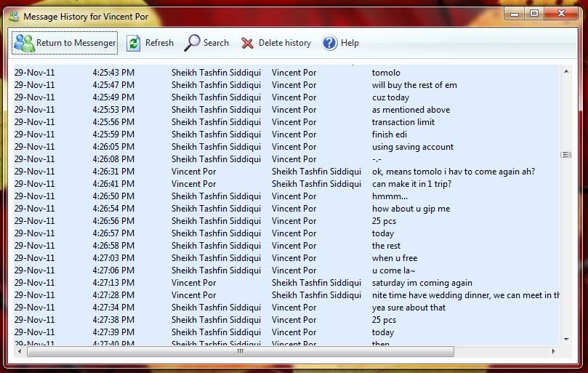This screenshot has height=373, width=588.
Task: Click the Return to Messenger label
Action: (x=76, y=43)
